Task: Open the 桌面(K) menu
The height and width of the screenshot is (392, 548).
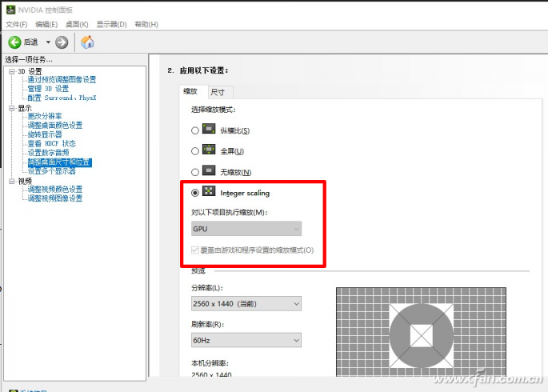Action: tap(77, 25)
